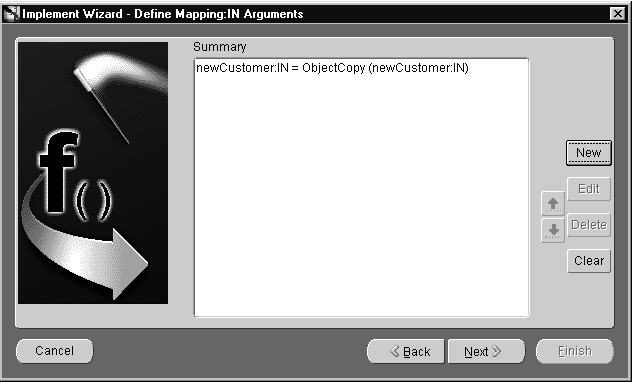632x382 pixels.
Task: Proceed with the Next button
Action: (x=486, y=351)
